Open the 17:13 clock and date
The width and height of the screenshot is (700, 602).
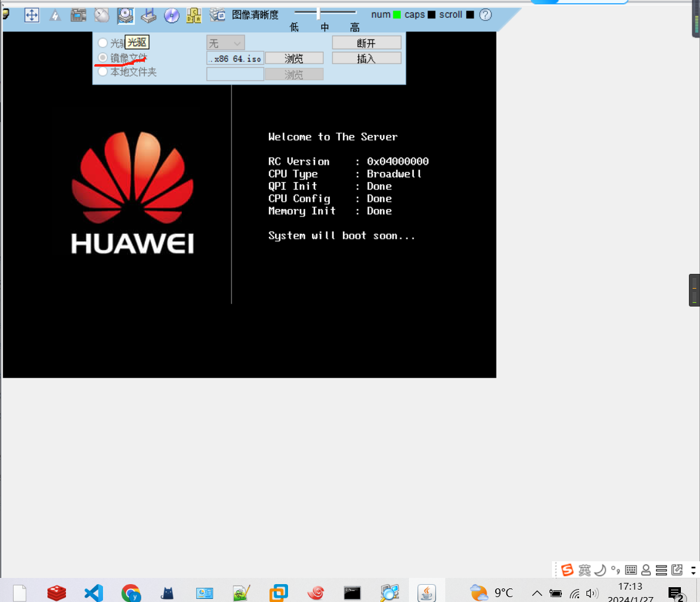[x=630, y=593]
